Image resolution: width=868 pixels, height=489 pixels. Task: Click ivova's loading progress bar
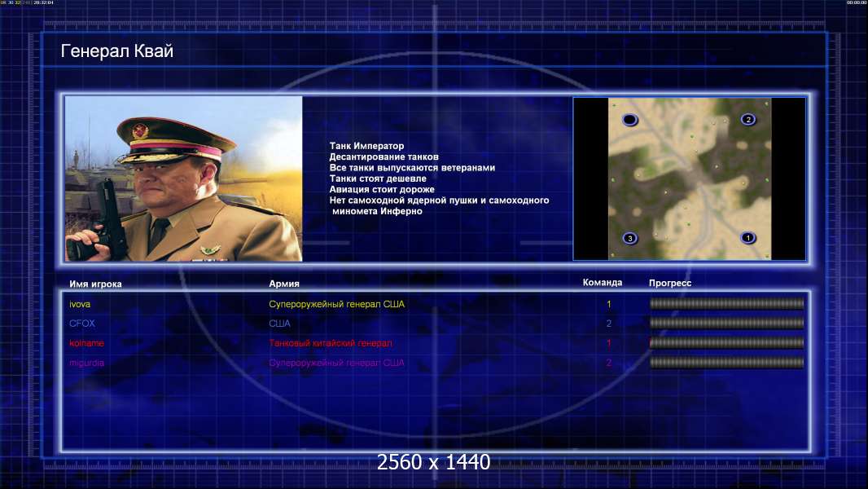[726, 303]
